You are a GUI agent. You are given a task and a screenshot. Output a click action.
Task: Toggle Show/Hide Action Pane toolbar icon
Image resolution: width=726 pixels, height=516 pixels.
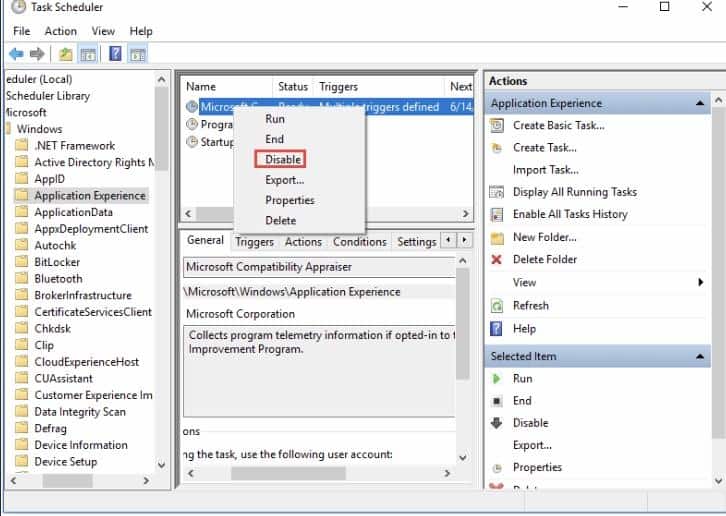tap(138, 55)
